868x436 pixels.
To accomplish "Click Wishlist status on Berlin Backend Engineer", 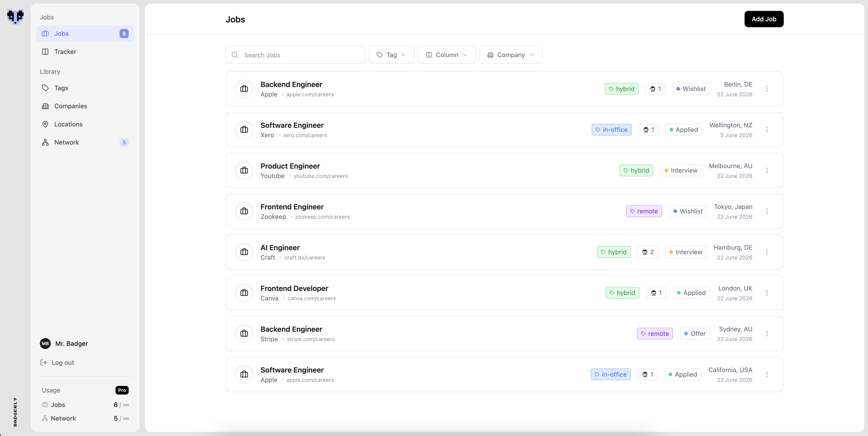I will [691, 89].
